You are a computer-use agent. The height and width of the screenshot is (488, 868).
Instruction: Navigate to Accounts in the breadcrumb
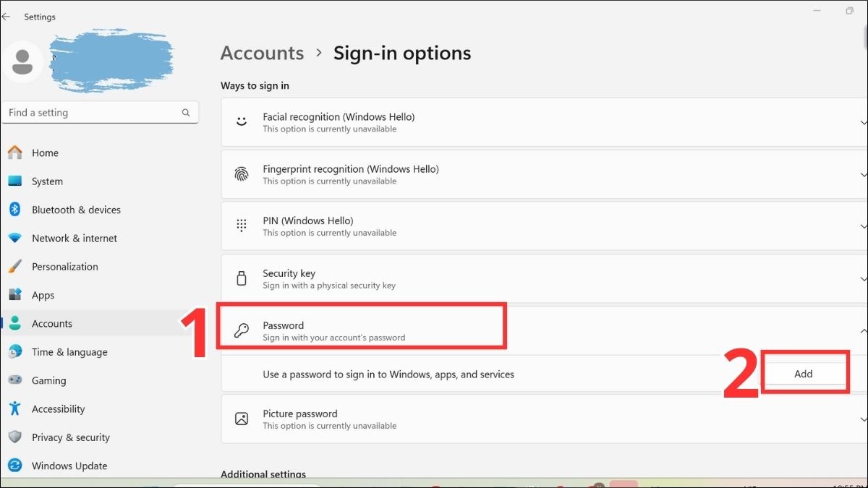[x=262, y=53]
